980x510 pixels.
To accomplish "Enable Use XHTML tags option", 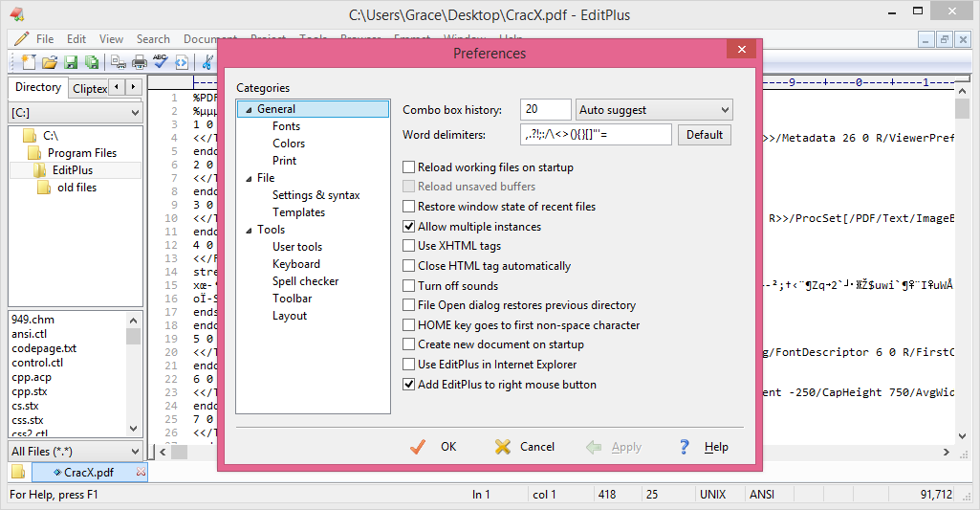I will coord(409,246).
